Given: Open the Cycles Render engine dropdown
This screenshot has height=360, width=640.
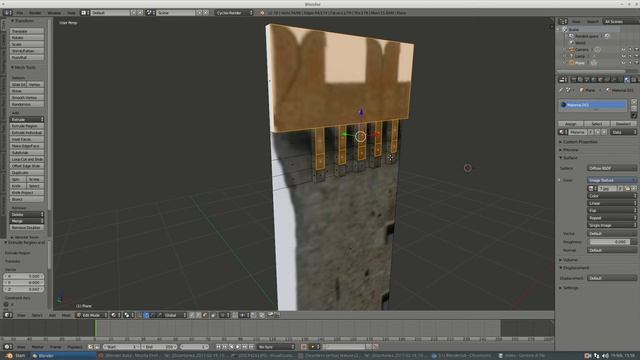Looking at the screenshot, I should click(x=235, y=13).
